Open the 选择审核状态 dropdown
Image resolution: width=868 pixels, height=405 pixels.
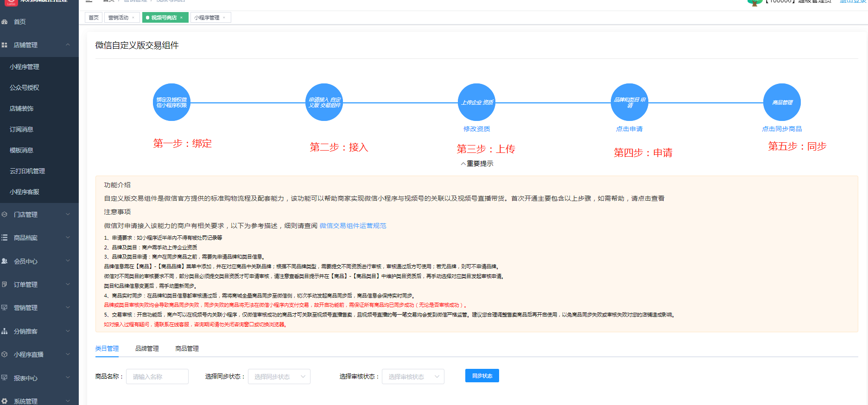(413, 377)
